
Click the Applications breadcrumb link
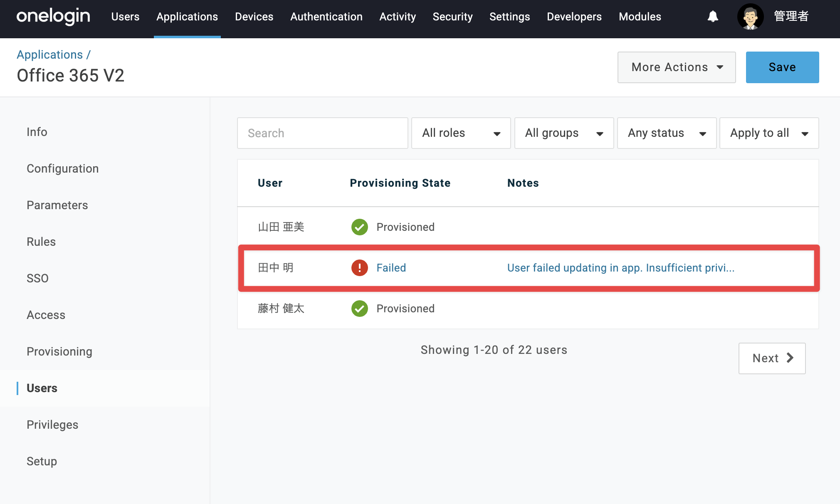point(49,54)
